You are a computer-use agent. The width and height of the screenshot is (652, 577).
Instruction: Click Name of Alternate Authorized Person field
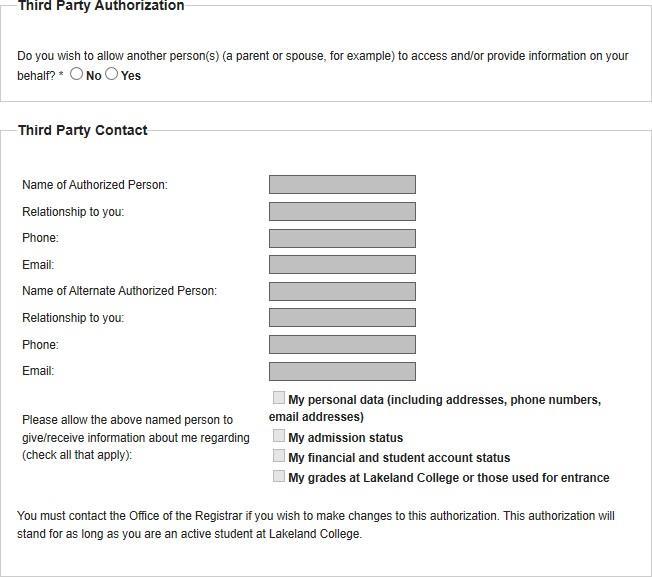click(x=342, y=291)
